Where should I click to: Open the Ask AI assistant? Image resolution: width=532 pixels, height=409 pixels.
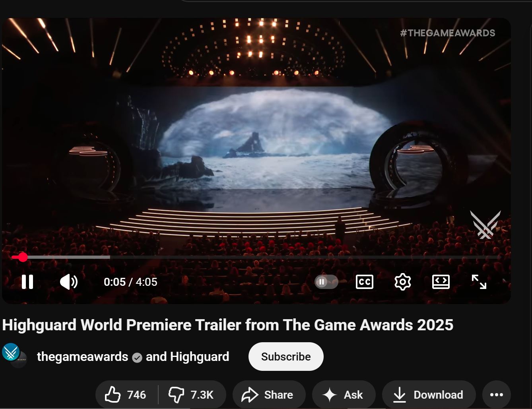pyautogui.click(x=344, y=395)
